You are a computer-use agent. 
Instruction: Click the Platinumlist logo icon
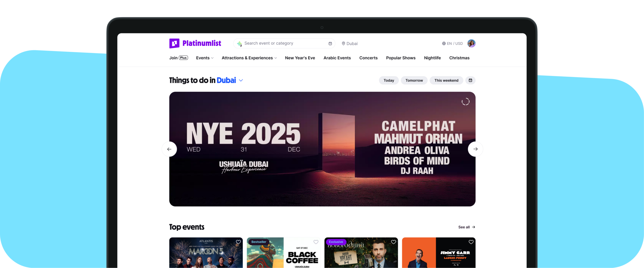174,43
